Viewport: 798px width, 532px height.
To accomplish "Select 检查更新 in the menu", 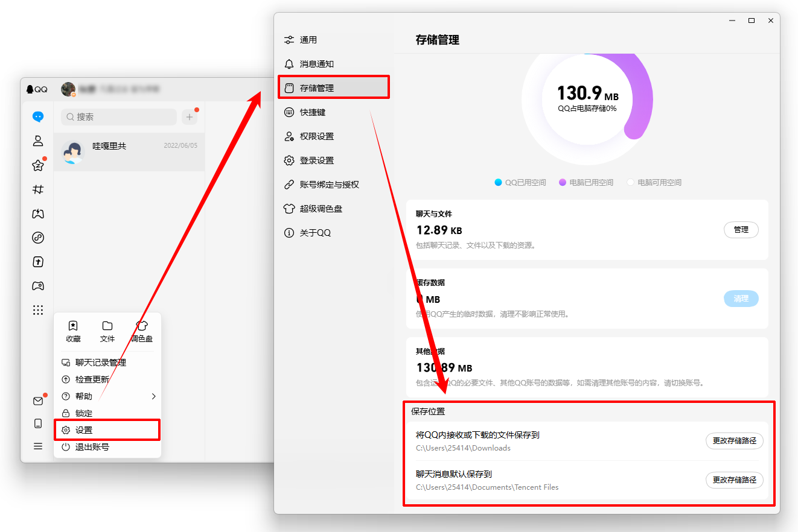I will tap(109, 379).
